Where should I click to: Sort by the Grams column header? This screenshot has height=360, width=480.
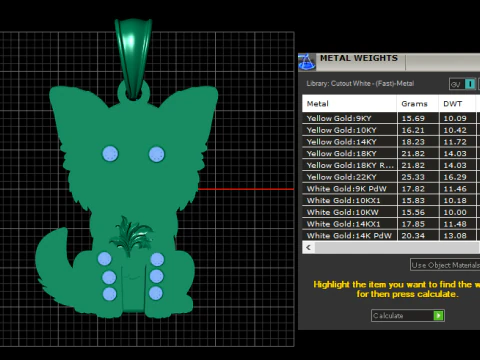coord(418,104)
